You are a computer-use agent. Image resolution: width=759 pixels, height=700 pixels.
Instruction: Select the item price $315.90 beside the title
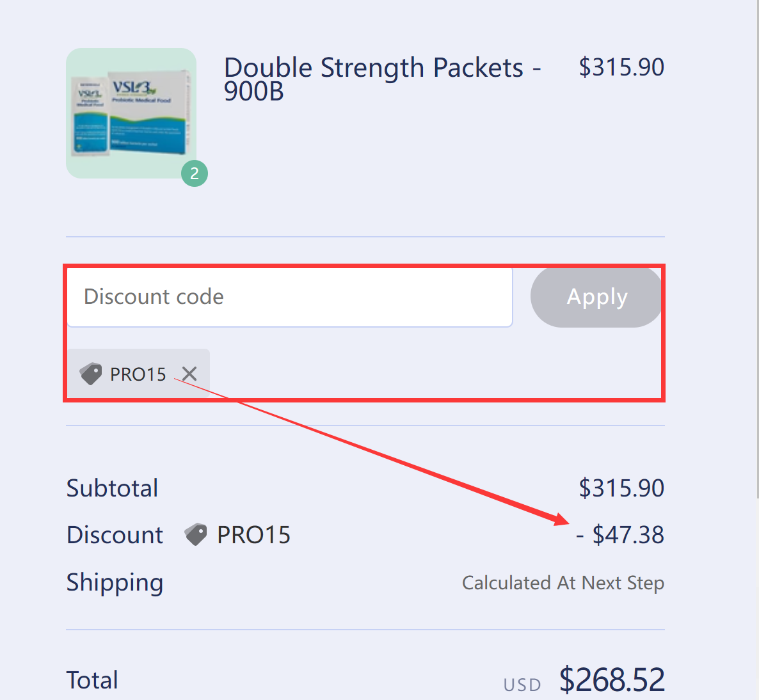click(621, 67)
